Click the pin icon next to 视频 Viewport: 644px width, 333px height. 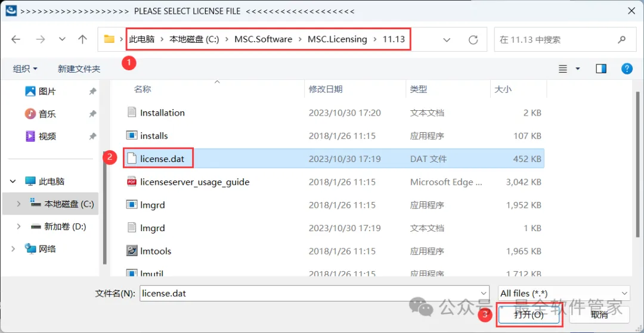(x=93, y=136)
